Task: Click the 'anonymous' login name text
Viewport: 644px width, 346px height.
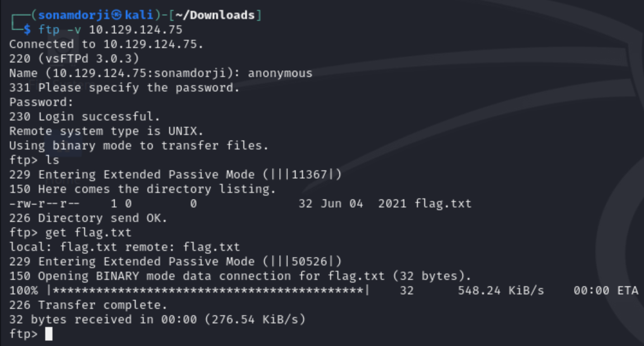Action: tap(280, 73)
